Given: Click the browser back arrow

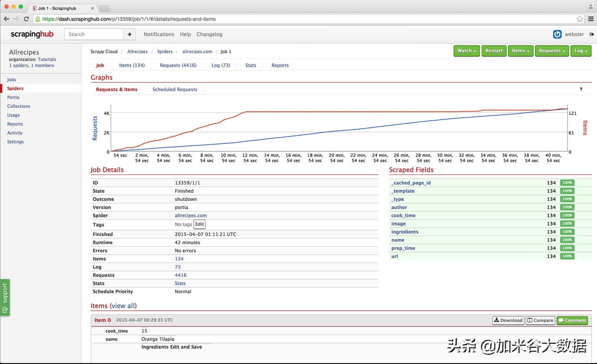Looking at the screenshot, I should point(6,19).
